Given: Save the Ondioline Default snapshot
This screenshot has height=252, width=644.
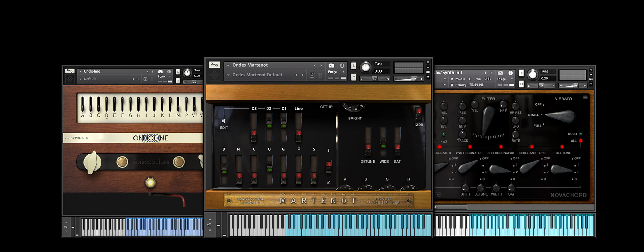Looking at the screenshot, I should pos(146,79).
